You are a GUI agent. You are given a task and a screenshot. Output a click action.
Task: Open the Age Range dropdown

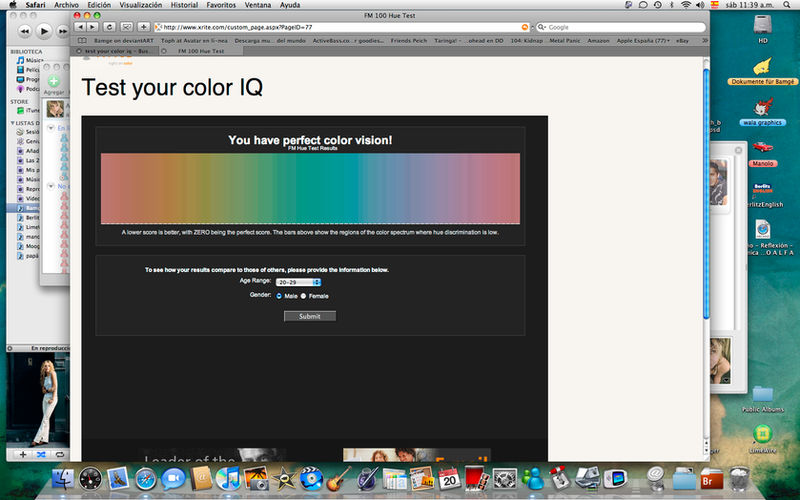[298, 282]
